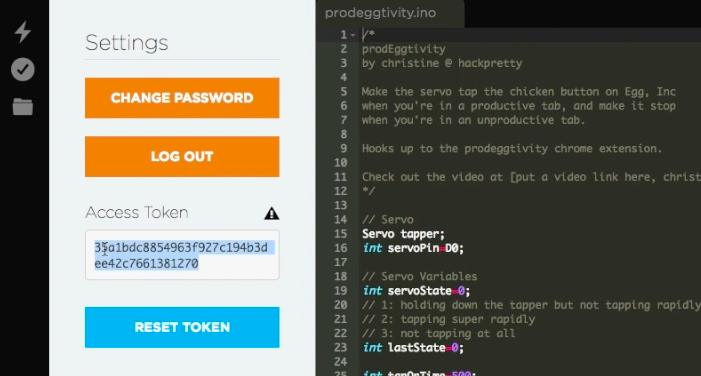This screenshot has height=376, width=701.
Task: Click the Access Token label
Action: click(x=137, y=212)
